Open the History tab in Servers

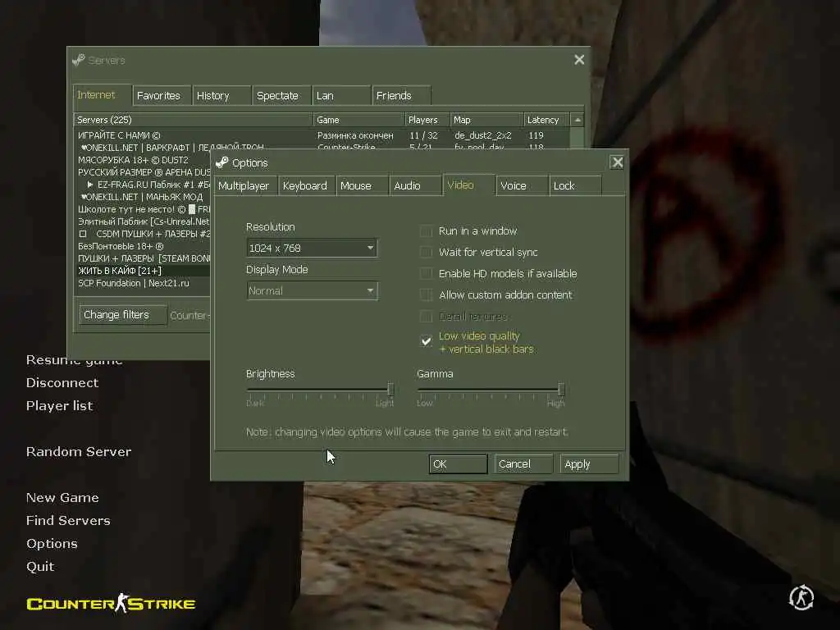pos(221,95)
